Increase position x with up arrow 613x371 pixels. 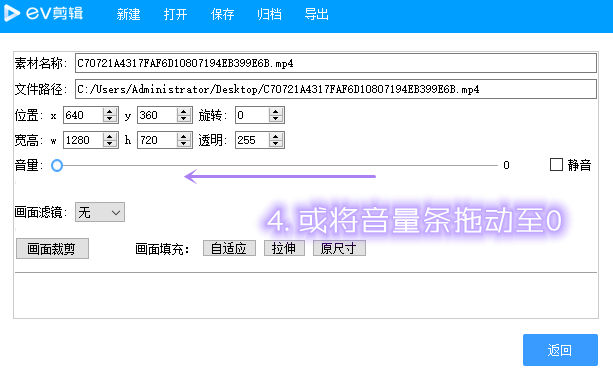point(110,111)
